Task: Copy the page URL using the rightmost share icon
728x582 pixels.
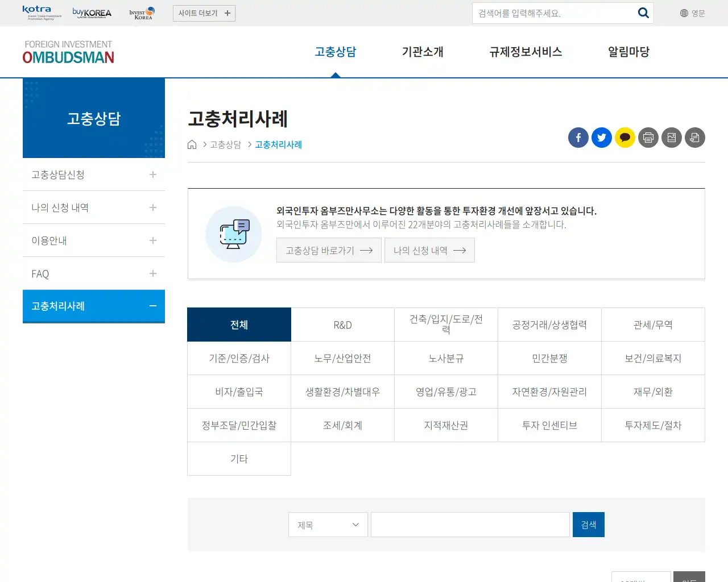Action: (x=694, y=138)
